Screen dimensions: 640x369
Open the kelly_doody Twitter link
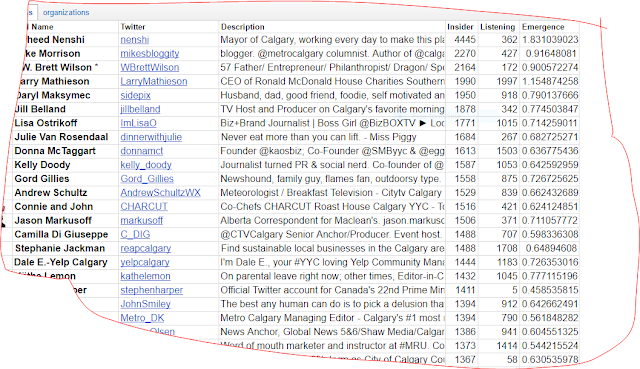pyautogui.click(x=146, y=165)
